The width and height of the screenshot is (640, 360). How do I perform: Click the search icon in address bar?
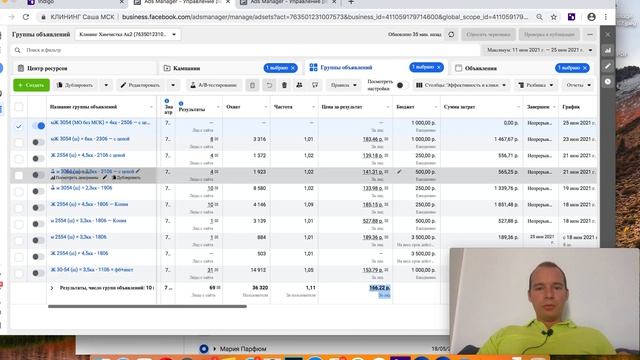point(540,17)
